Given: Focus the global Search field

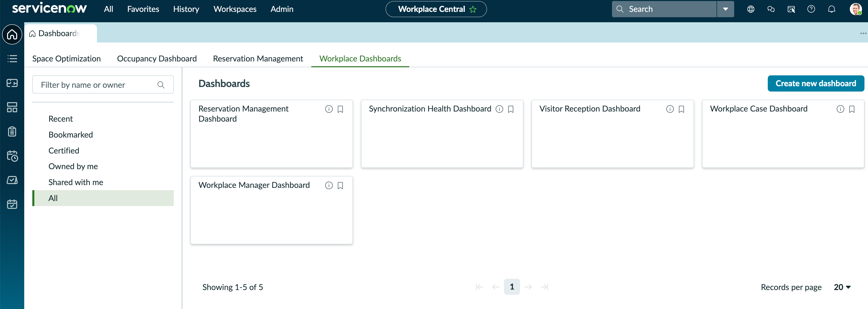Looking at the screenshot, I should (664, 9).
